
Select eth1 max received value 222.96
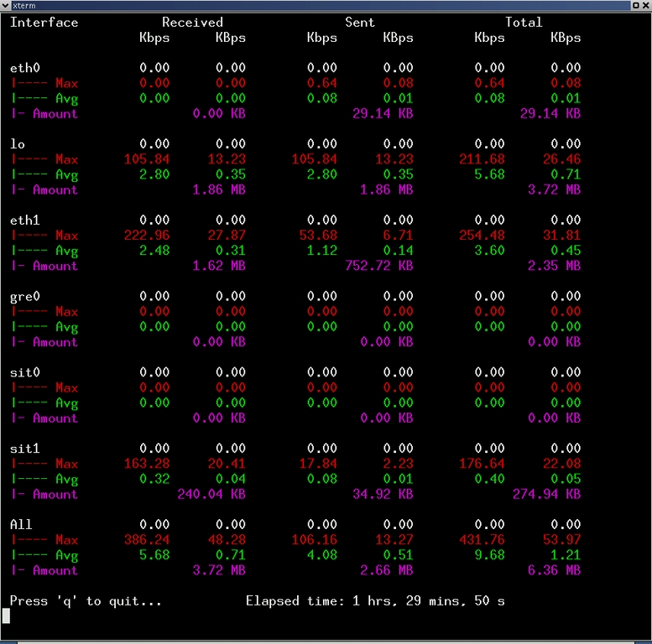tap(146, 236)
